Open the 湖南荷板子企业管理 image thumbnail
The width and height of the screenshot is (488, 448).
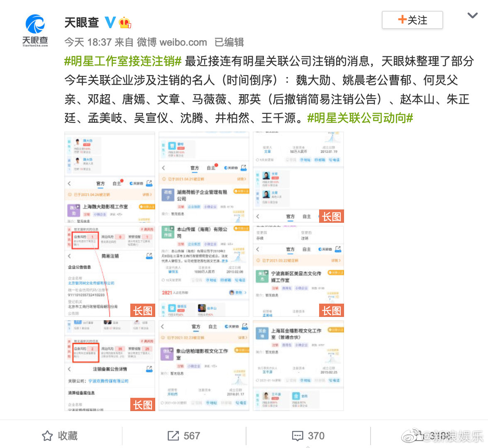tap(204, 177)
